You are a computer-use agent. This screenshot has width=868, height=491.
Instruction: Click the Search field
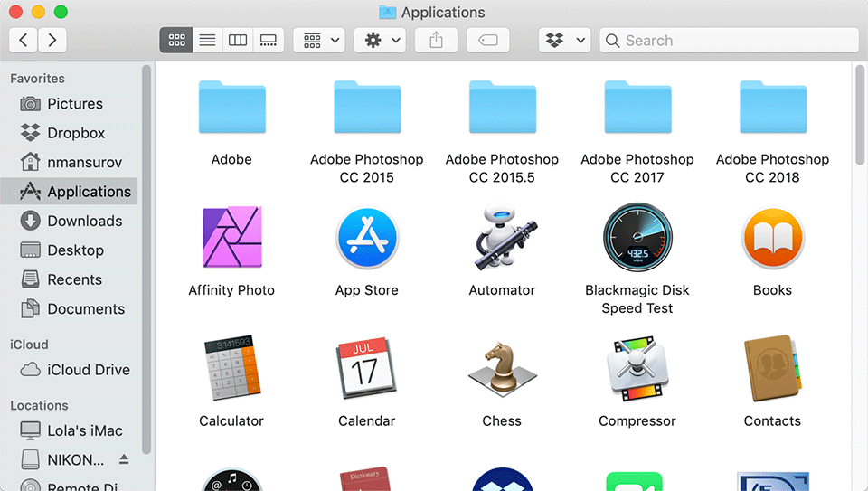[x=729, y=40]
